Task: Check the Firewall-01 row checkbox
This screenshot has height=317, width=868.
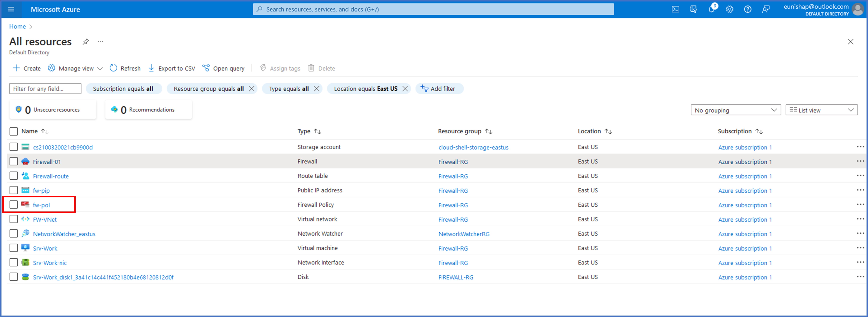Action: [13, 161]
